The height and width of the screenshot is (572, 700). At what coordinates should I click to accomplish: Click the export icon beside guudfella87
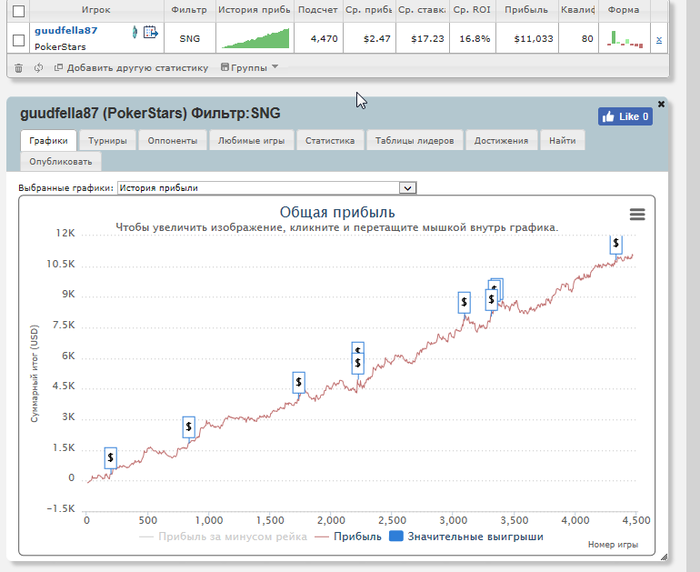coord(150,32)
